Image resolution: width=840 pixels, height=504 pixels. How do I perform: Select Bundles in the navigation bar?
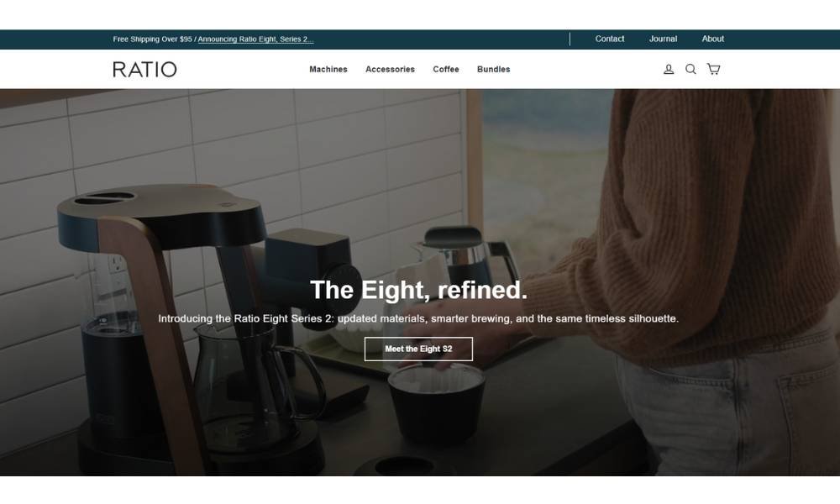pos(493,69)
